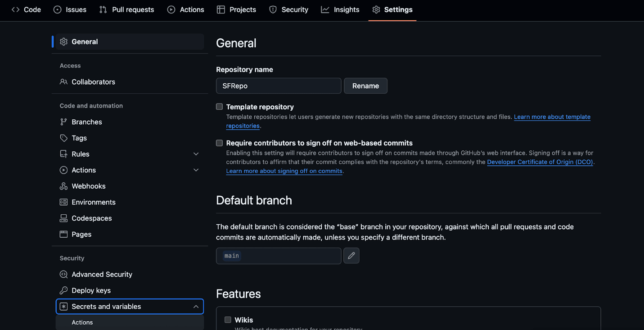This screenshot has width=644, height=330.
Task: Click the Codespaces icon in sidebar
Action: [63, 218]
